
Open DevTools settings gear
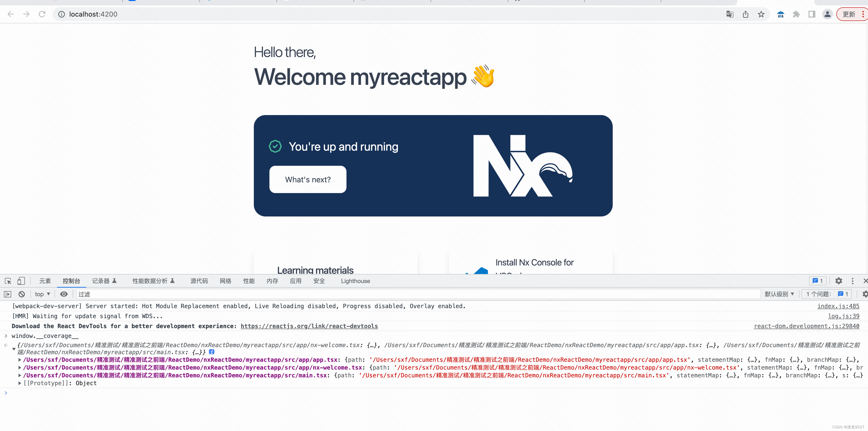(x=839, y=281)
